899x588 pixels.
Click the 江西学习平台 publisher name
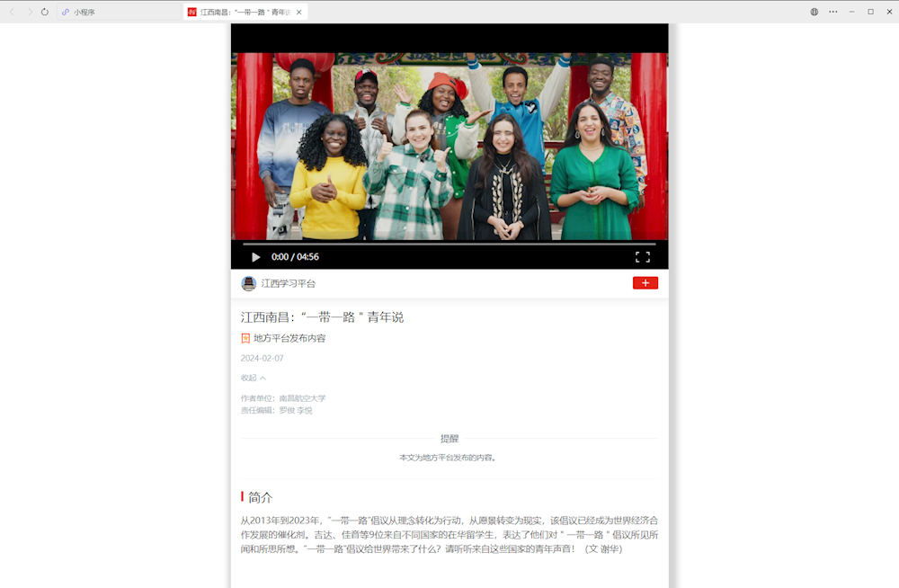coord(289,283)
